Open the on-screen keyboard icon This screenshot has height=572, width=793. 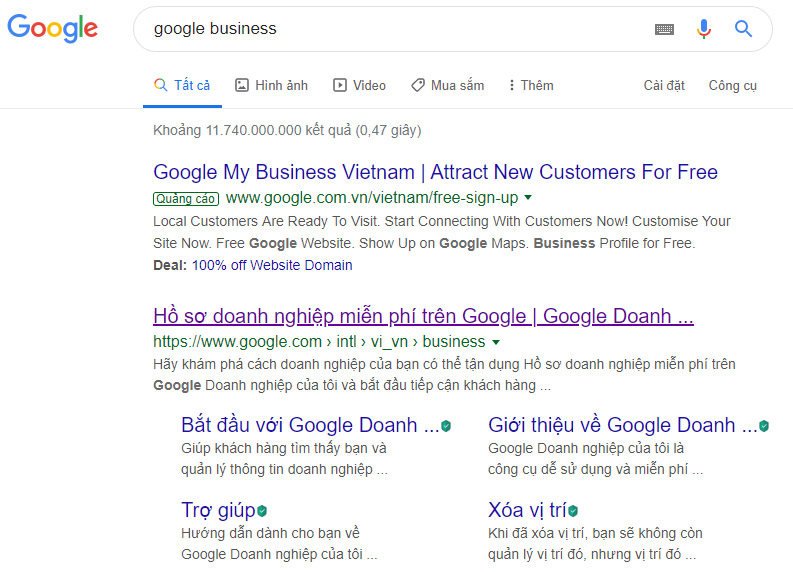point(664,29)
